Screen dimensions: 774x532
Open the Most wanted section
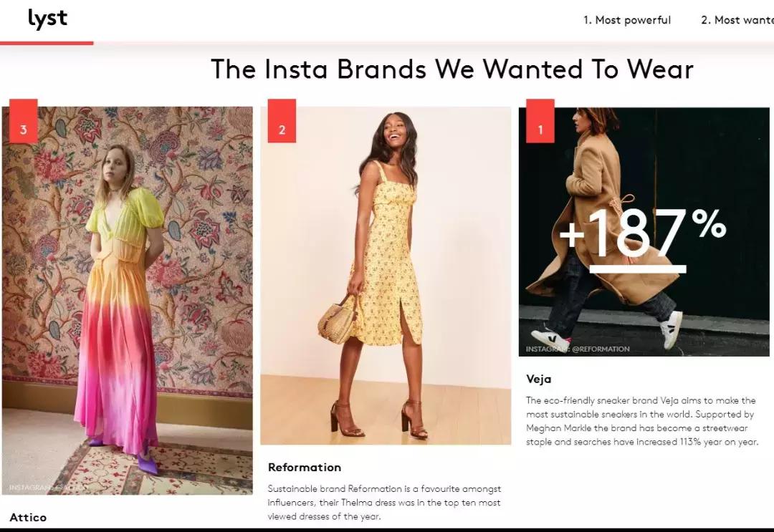click(x=737, y=20)
